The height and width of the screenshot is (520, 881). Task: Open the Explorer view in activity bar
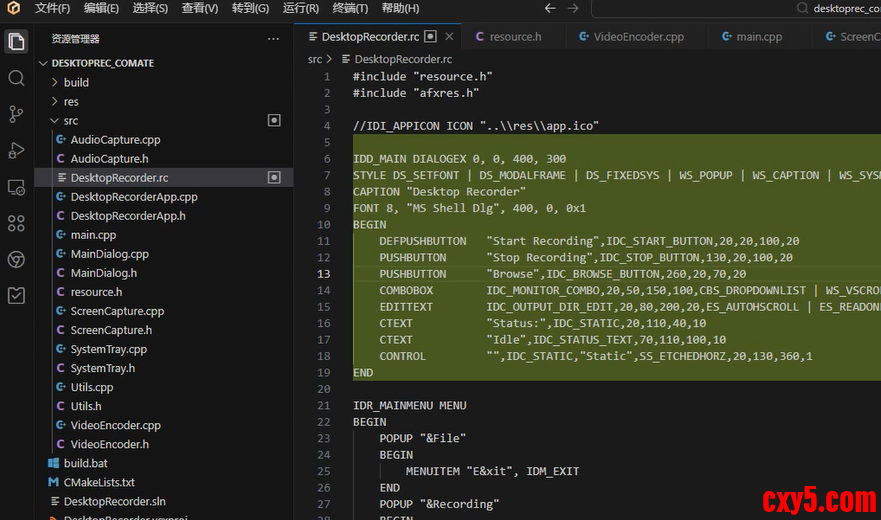[16, 41]
